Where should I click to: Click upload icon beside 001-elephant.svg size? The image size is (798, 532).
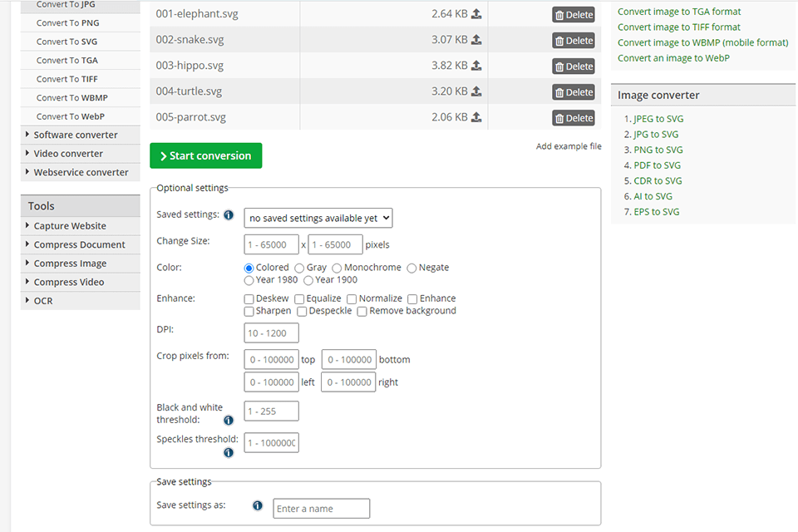(x=475, y=14)
